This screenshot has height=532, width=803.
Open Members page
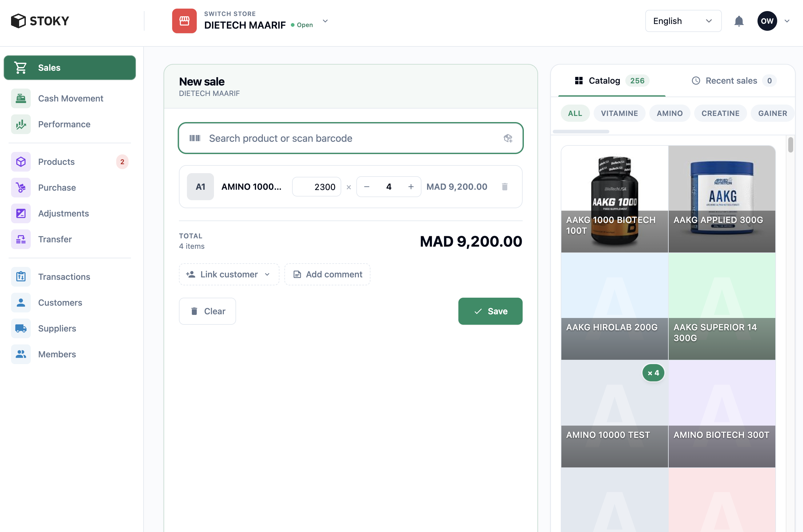[x=69, y=354]
